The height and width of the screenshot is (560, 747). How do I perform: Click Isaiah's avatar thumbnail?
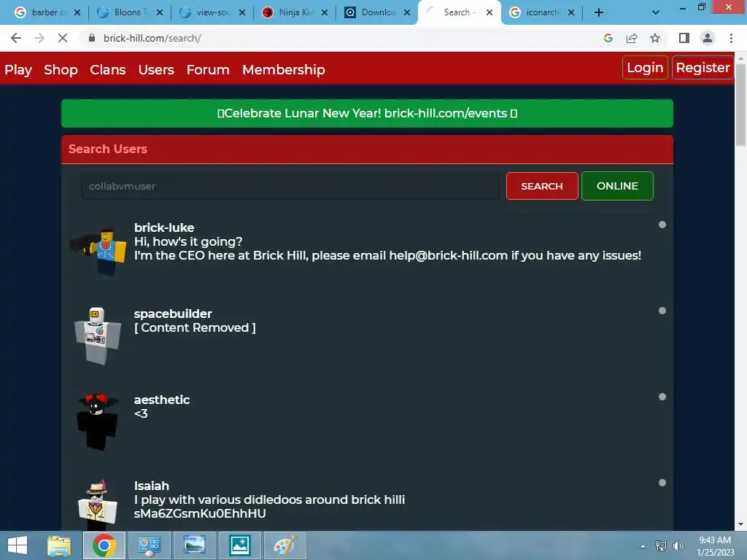[x=97, y=505]
